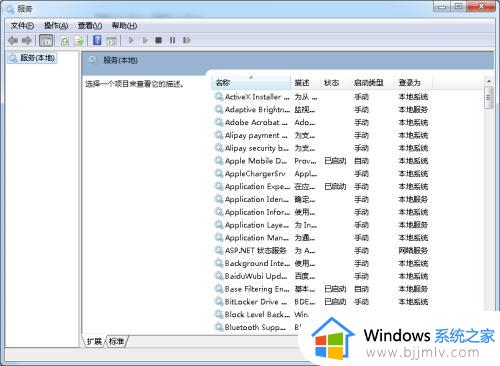Select the ActiveX Installer service
Image resolution: width=500 pixels, height=366 pixels.
click(x=322, y=97)
